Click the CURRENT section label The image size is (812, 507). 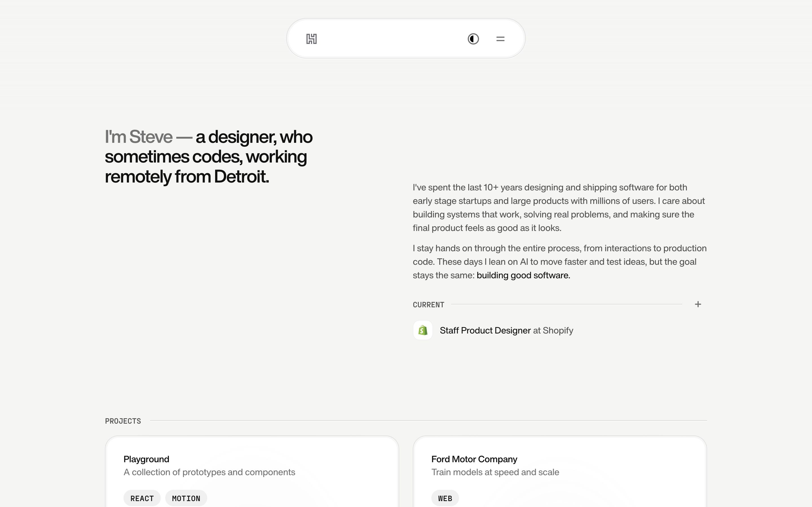429,305
